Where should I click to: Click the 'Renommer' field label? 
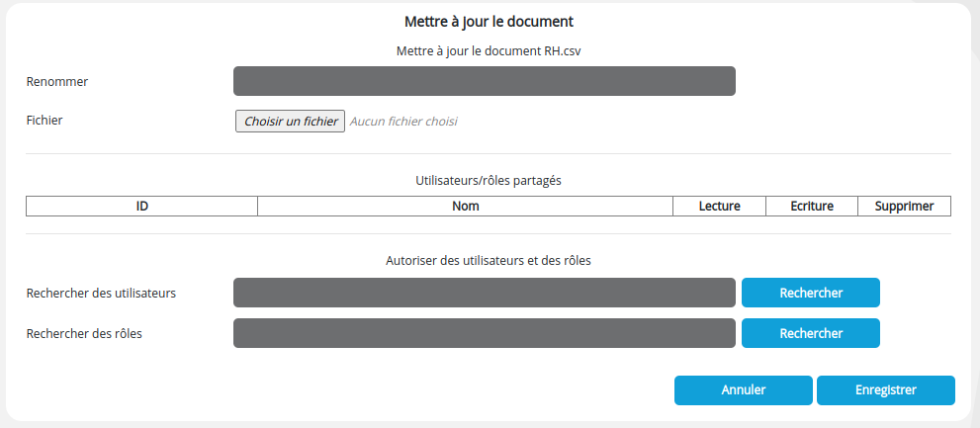tap(57, 81)
